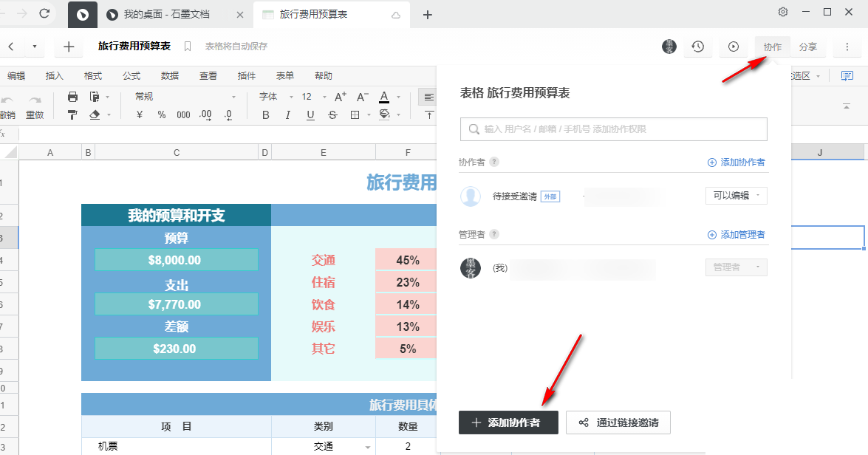Open number format 常规 dropdown

[185, 97]
